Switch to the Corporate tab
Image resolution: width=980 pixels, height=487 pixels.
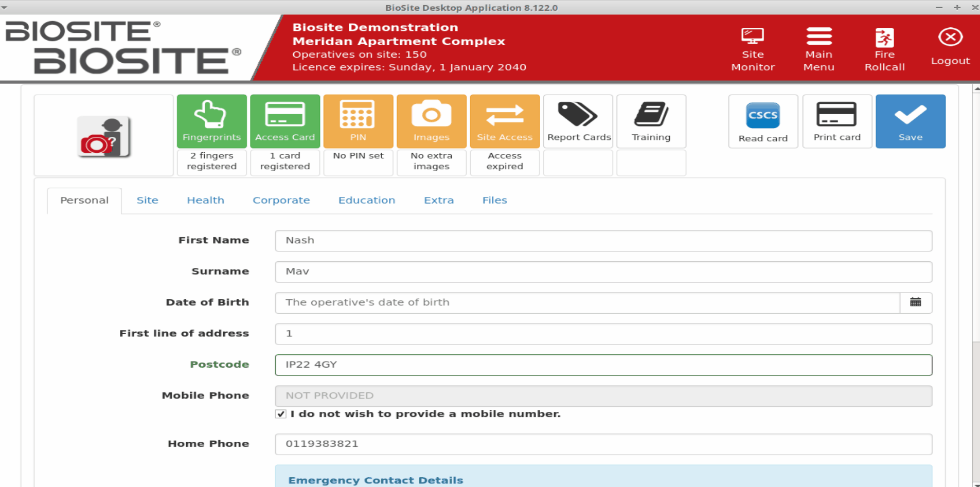(281, 201)
